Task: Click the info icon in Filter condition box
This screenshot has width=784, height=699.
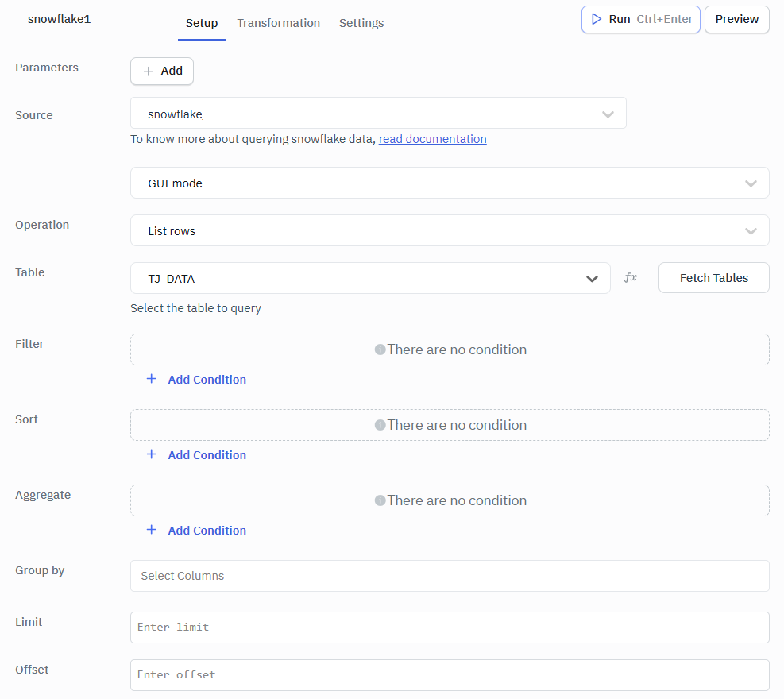Action: tap(380, 349)
